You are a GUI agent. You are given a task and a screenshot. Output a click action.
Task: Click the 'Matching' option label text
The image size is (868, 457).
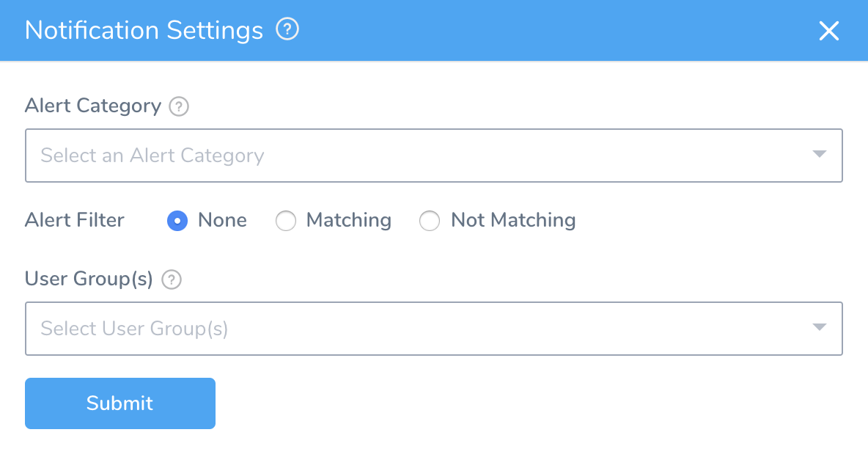(349, 221)
